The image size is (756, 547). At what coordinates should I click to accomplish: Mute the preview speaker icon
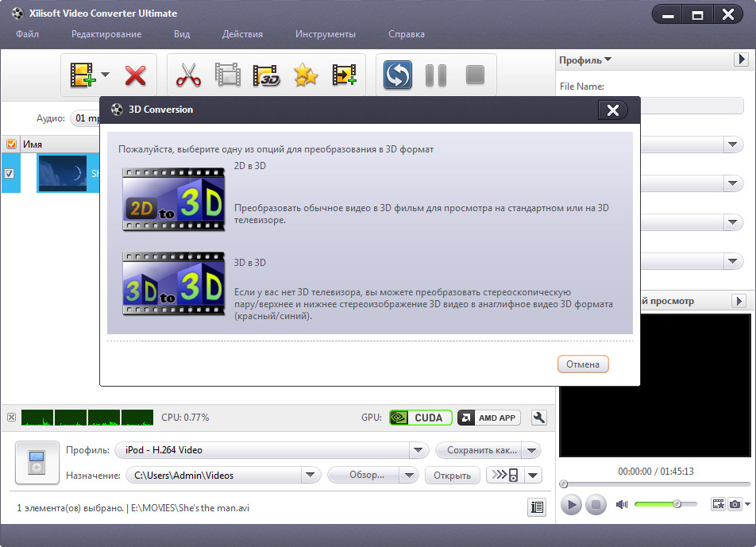point(622,504)
